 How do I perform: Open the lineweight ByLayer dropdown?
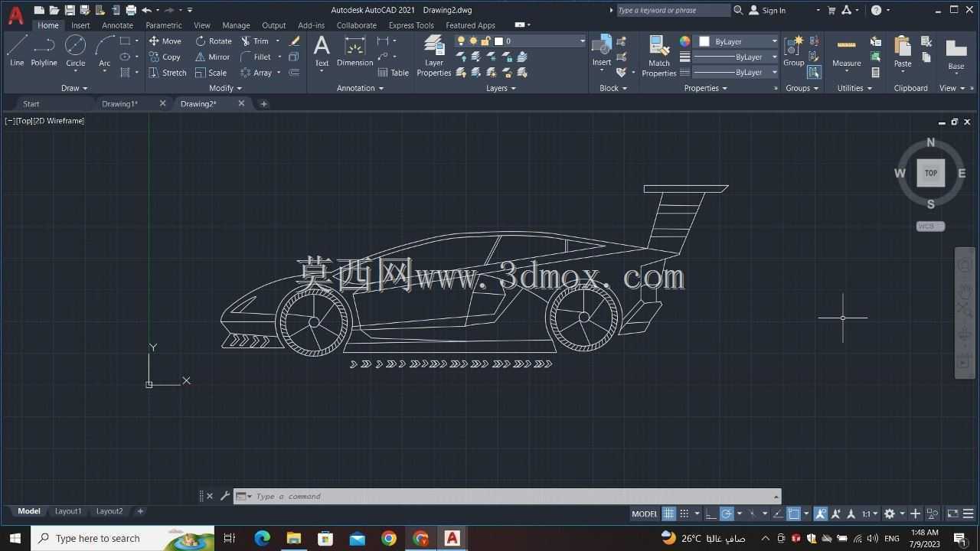(774, 57)
